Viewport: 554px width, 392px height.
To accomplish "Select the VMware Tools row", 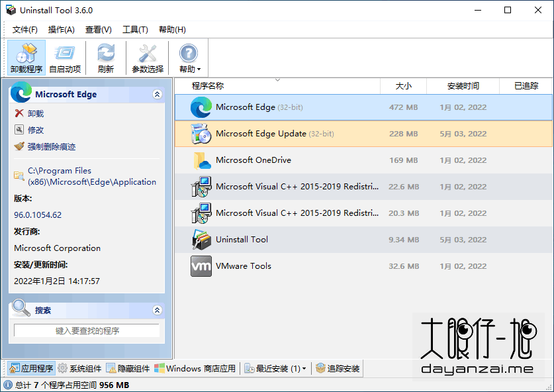I will tap(363, 266).
